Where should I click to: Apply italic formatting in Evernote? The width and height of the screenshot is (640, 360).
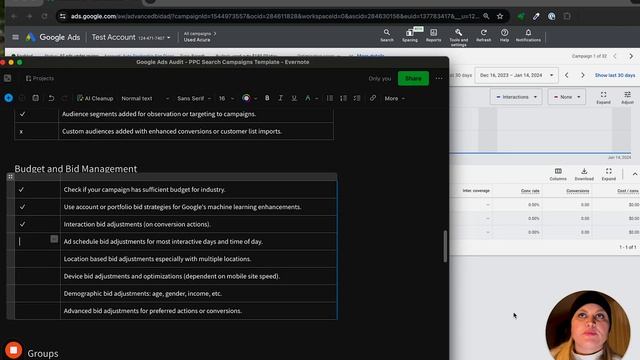(280, 98)
